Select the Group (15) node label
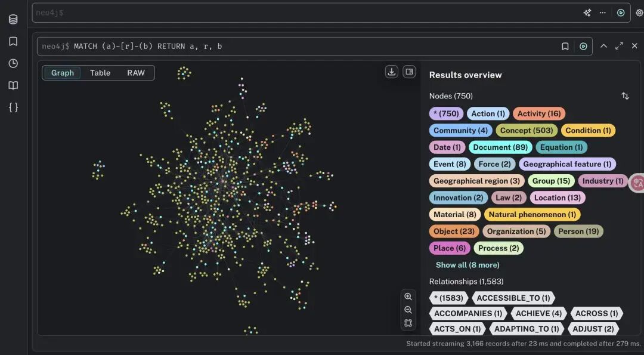The height and width of the screenshot is (355, 644). (x=551, y=181)
